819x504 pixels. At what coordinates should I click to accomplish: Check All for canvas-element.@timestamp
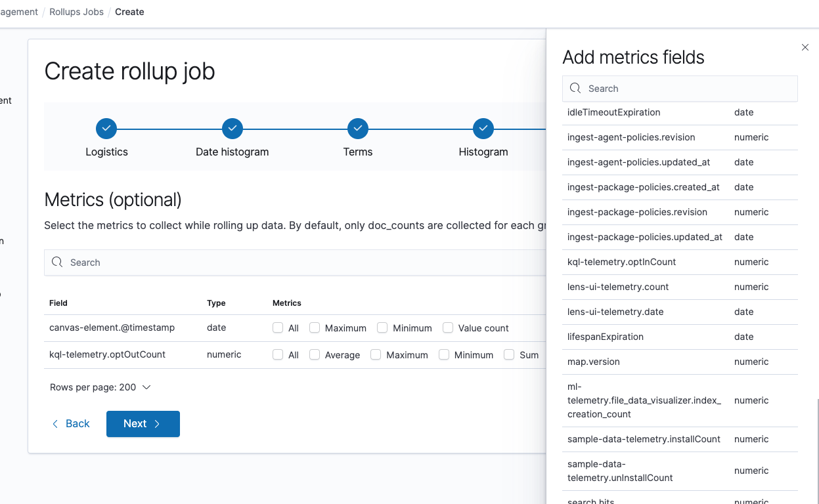click(x=278, y=327)
